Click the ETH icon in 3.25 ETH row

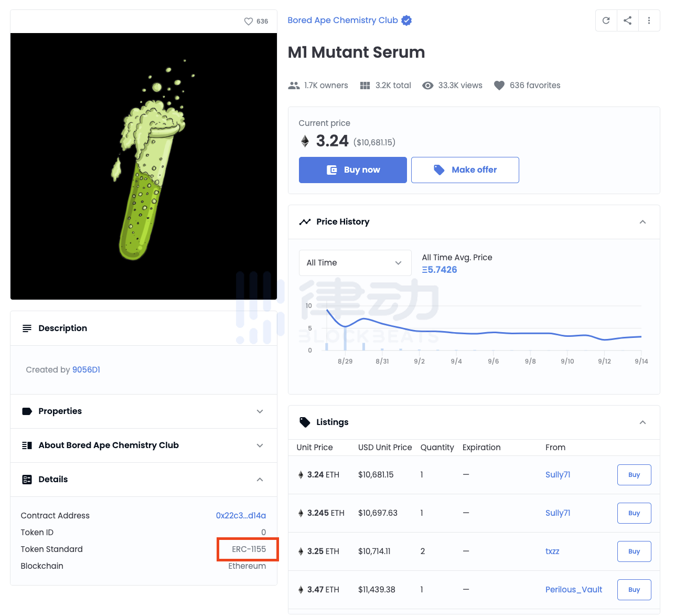(x=301, y=551)
